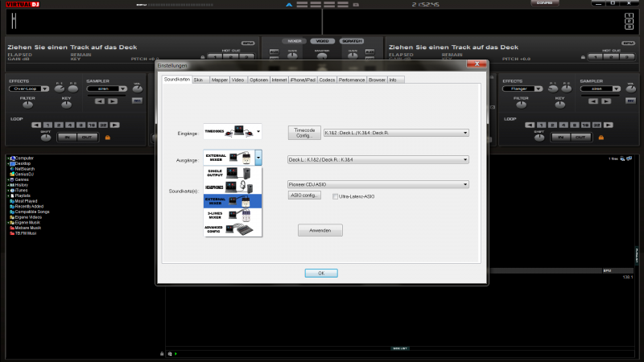Click right deck hot cue lock icon
Screen dimensions: 644x362
tap(583, 57)
